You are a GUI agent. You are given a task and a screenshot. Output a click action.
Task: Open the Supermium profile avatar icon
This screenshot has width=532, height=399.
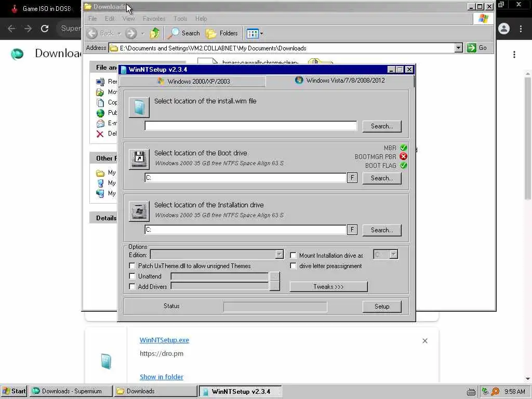click(504, 29)
